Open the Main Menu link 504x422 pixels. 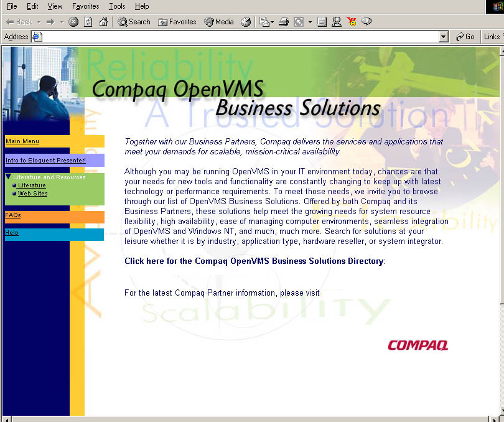coord(22,141)
